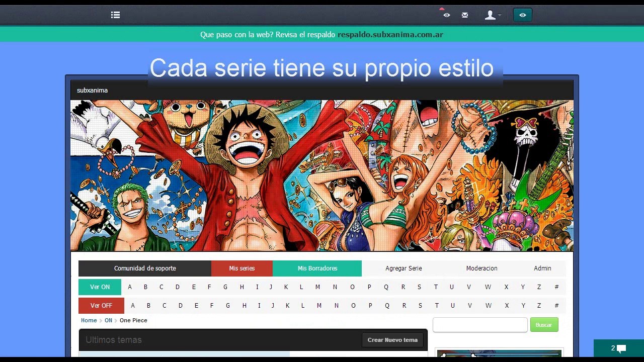Open the Mis Borradores tab
Viewport: 644px width, 362px height.
coord(317,268)
